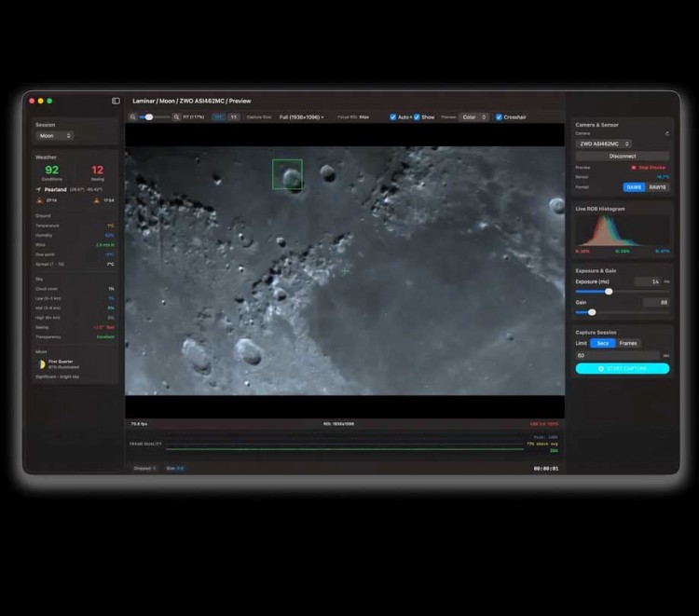Click the Pearland location name

click(x=55, y=189)
